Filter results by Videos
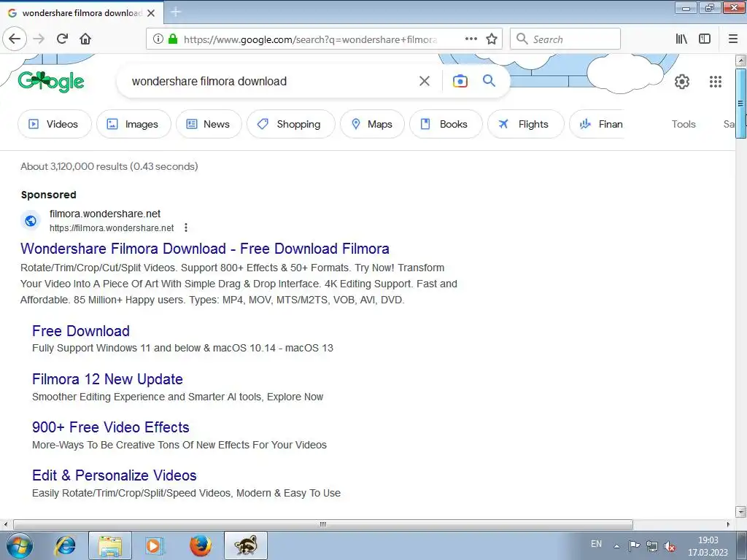Viewport: 747px width, 560px height. tap(54, 124)
